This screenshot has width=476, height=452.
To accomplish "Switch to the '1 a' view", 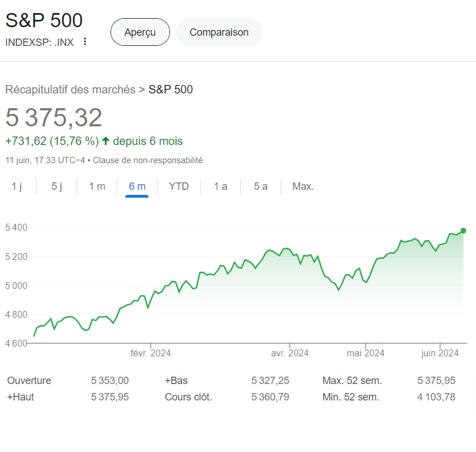I will (220, 186).
